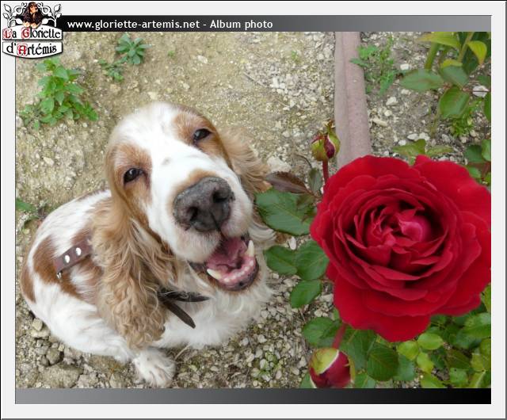Image resolution: width=507 pixels, height=420 pixels.
Task: Click the dog's eye nearest the rose
Action: pos(201,135)
